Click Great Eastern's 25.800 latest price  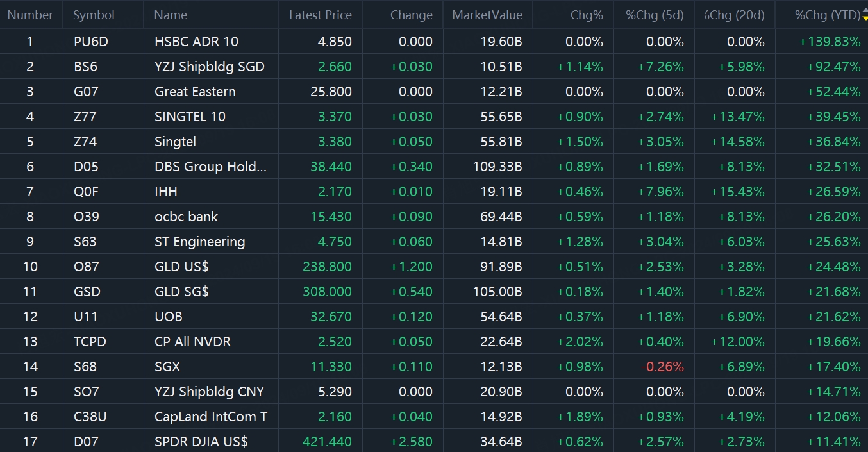[x=331, y=92]
